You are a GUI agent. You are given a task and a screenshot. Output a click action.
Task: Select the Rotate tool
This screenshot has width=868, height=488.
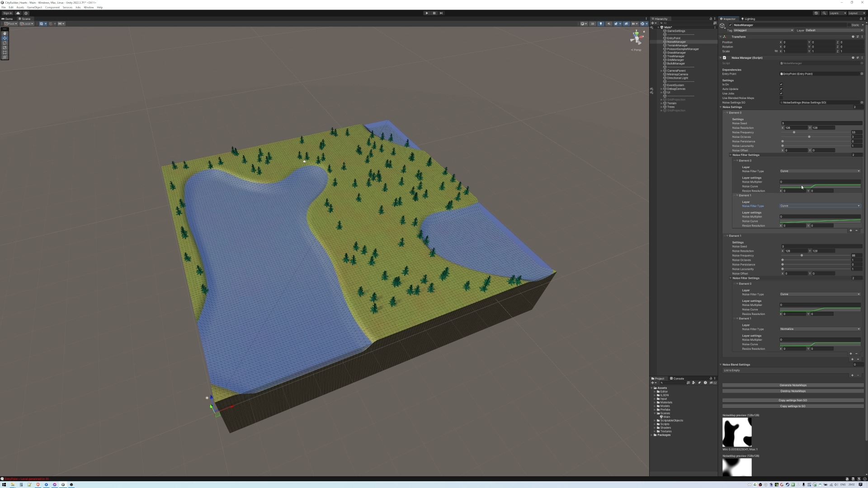click(5, 43)
